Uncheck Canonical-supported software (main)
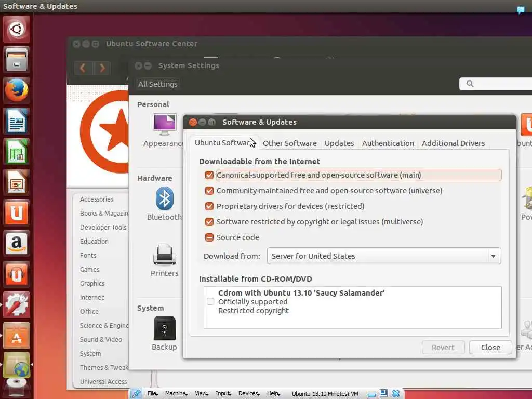 point(209,175)
